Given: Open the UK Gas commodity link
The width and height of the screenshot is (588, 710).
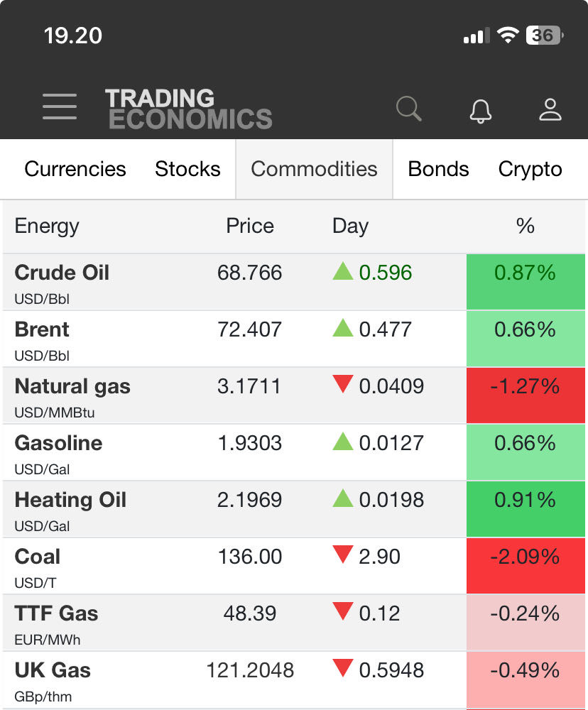Looking at the screenshot, I should point(53,670).
